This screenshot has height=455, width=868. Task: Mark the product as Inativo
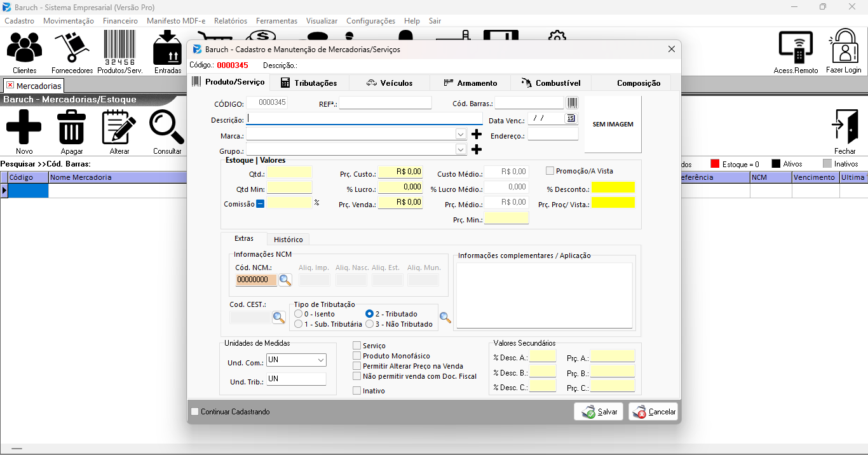point(357,391)
